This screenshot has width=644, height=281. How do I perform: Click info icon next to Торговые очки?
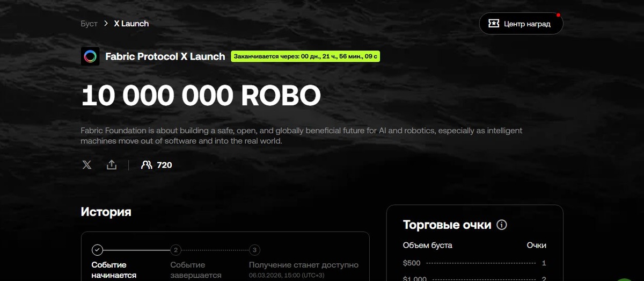[502, 225]
